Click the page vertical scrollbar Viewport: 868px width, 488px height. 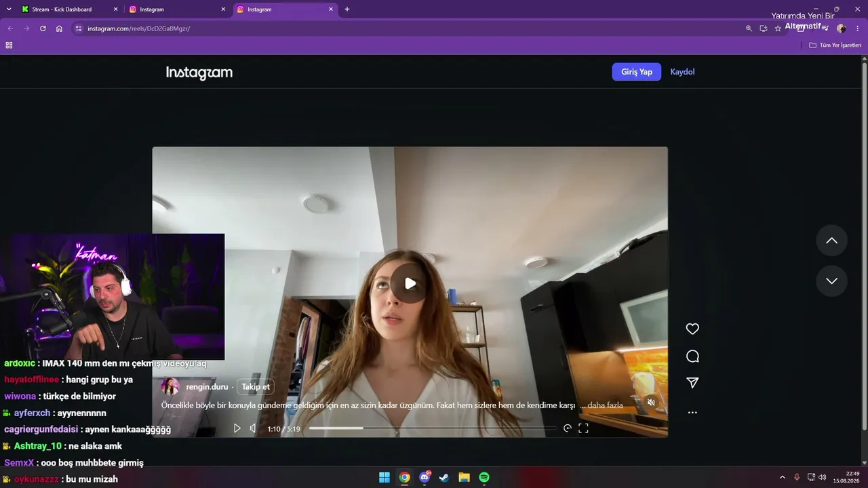coord(864,245)
